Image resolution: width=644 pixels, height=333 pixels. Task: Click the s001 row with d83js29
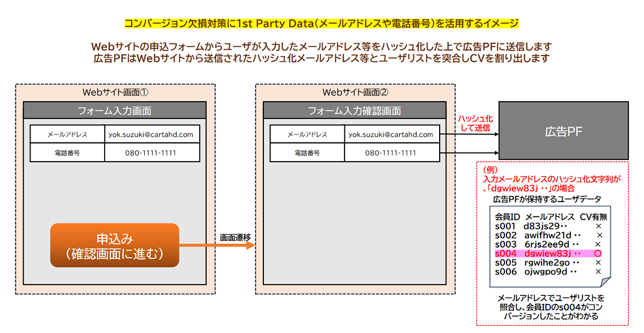point(548,226)
